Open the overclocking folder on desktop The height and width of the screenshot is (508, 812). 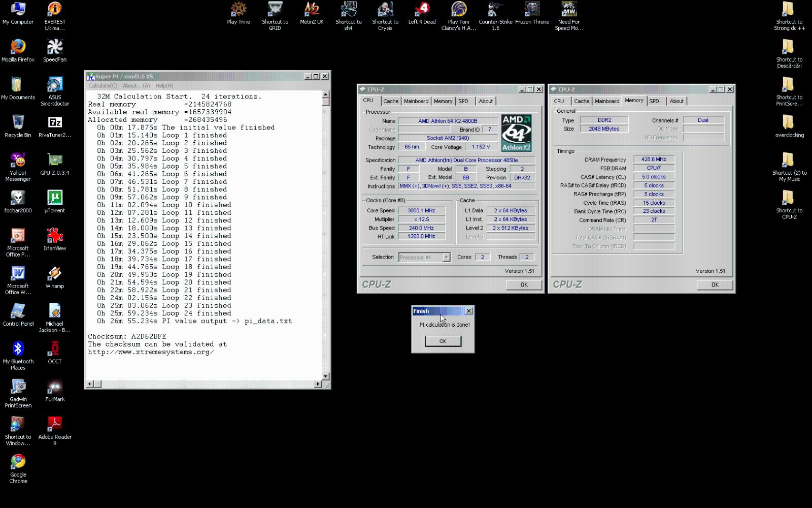789,126
